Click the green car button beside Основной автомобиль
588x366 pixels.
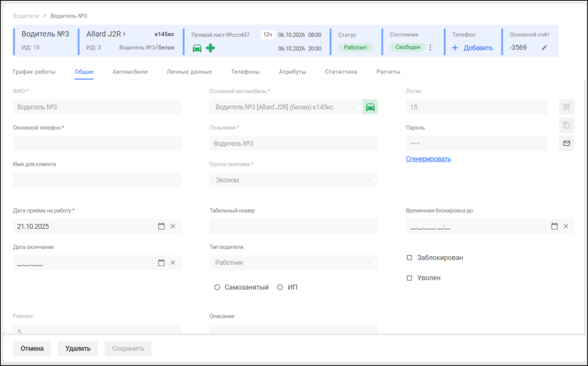(370, 107)
